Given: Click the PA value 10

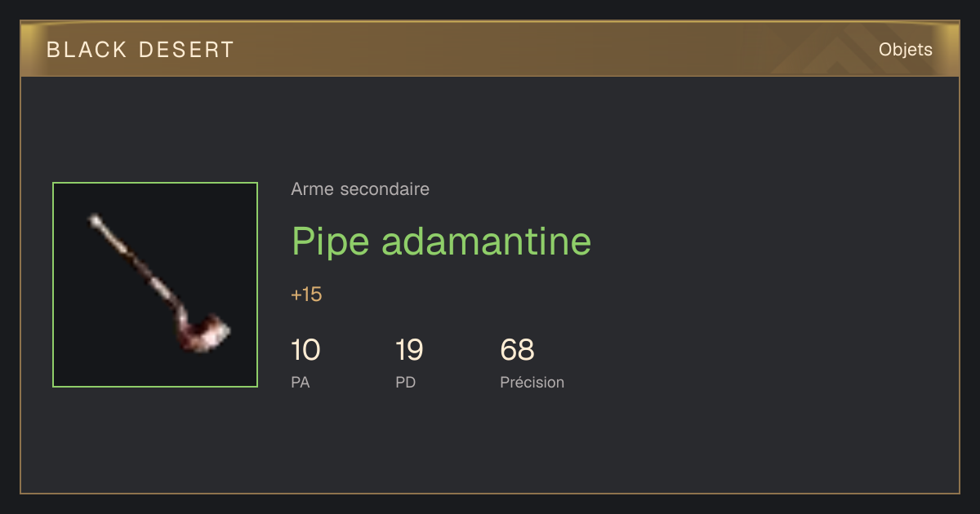Looking at the screenshot, I should [x=305, y=350].
